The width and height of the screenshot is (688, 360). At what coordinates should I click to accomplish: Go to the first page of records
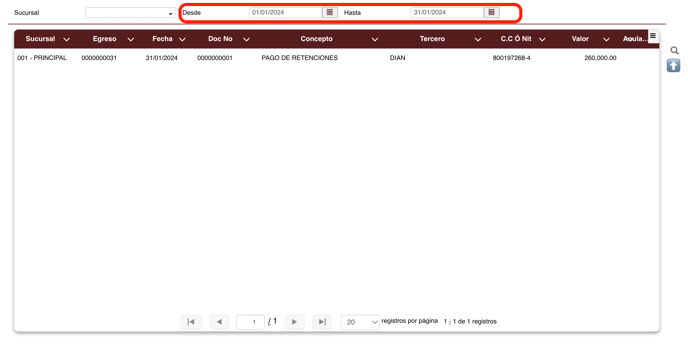191,322
